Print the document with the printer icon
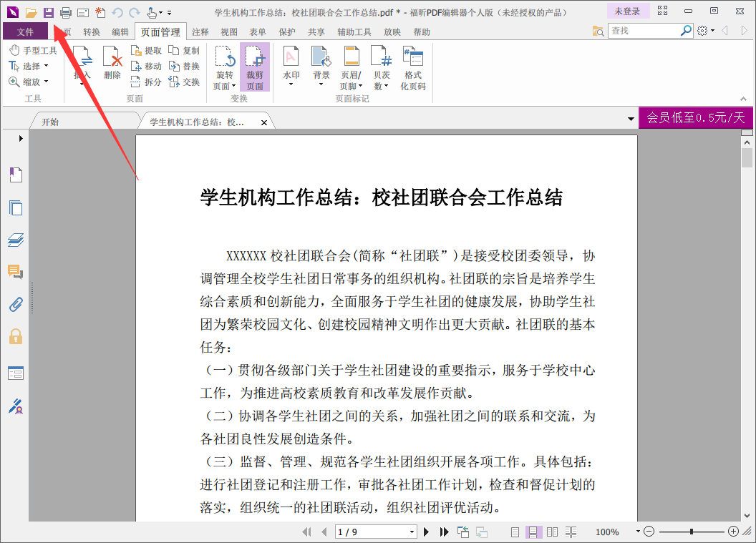The width and height of the screenshot is (756, 543). tap(66, 13)
